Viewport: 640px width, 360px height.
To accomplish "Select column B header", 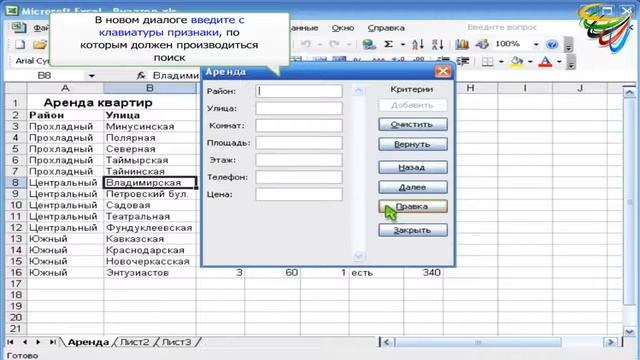I will (x=150, y=88).
